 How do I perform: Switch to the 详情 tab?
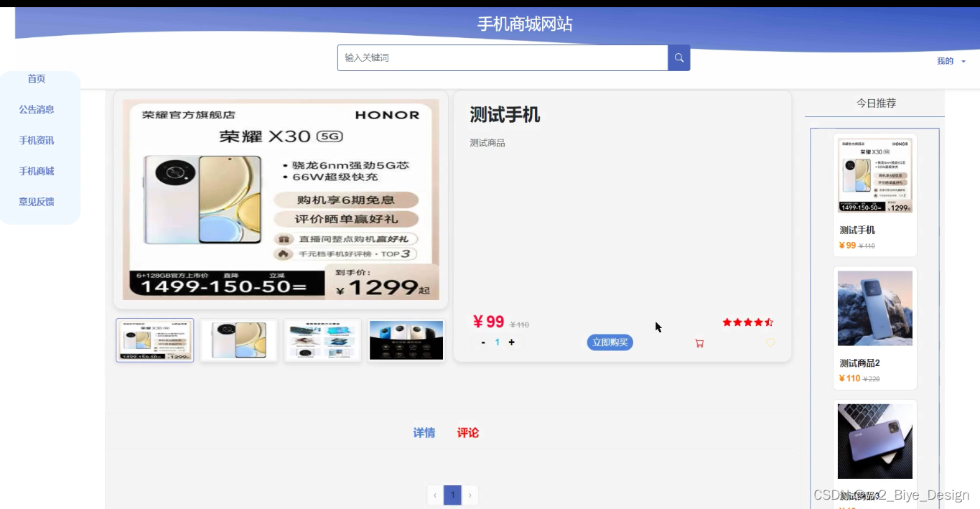click(x=424, y=433)
